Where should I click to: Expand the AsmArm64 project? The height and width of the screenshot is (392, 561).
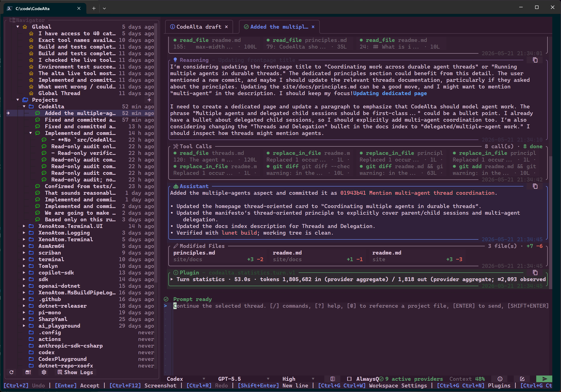(x=24, y=246)
